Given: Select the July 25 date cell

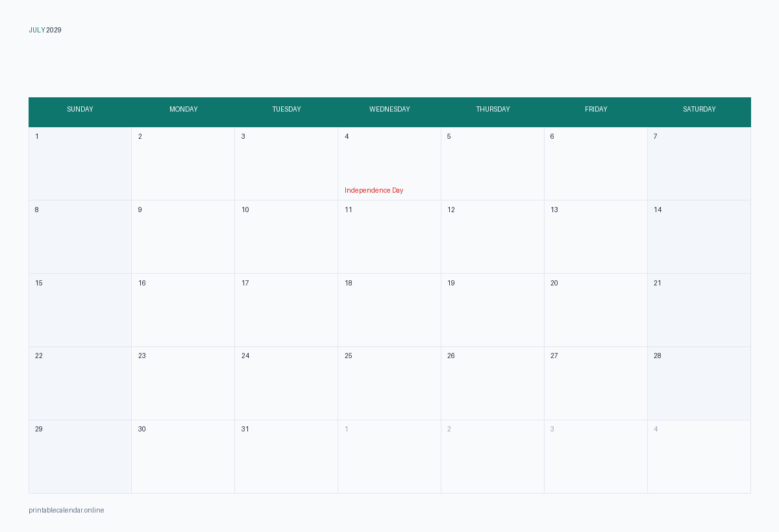Looking at the screenshot, I should tap(389, 383).
